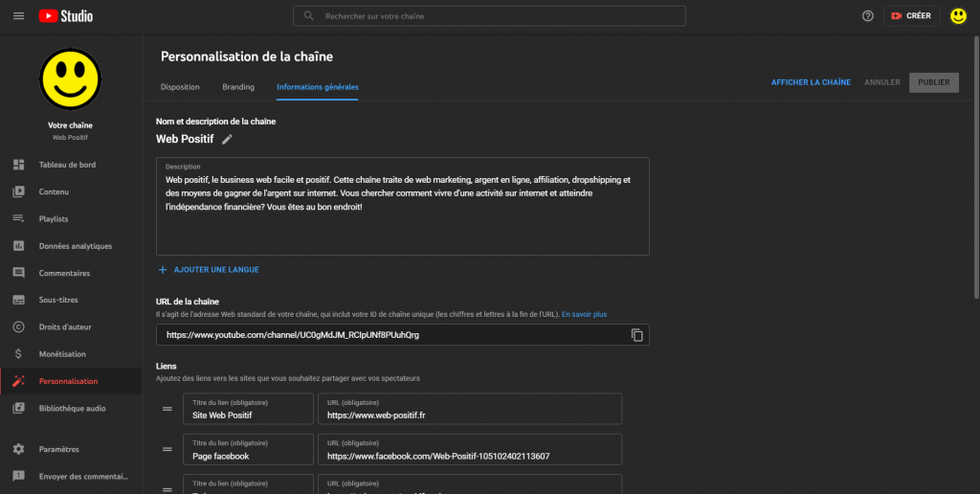Open the En savoir plus link

tap(584, 314)
